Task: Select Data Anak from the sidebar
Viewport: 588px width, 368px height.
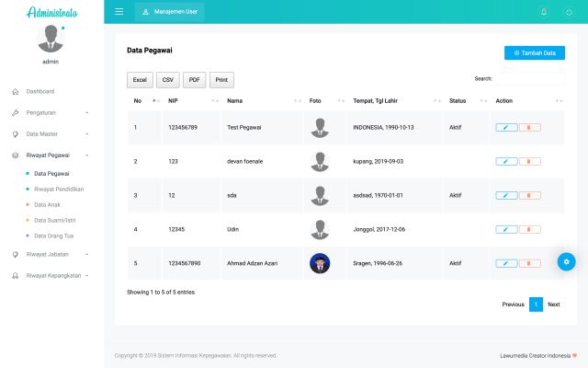Action: coord(48,204)
